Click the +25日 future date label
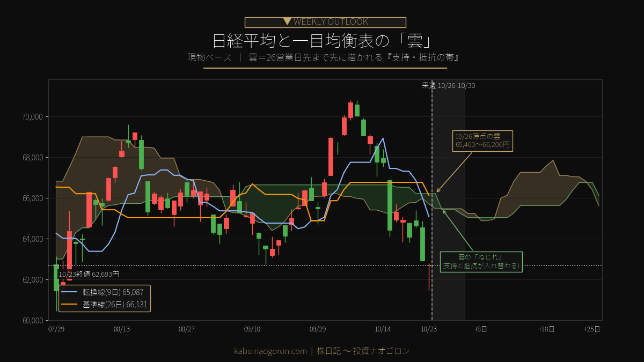 [x=592, y=329]
